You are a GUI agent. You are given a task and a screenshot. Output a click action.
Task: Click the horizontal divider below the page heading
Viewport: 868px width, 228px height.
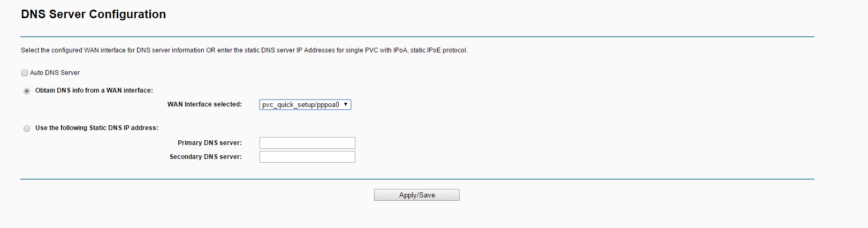[417, 37]
